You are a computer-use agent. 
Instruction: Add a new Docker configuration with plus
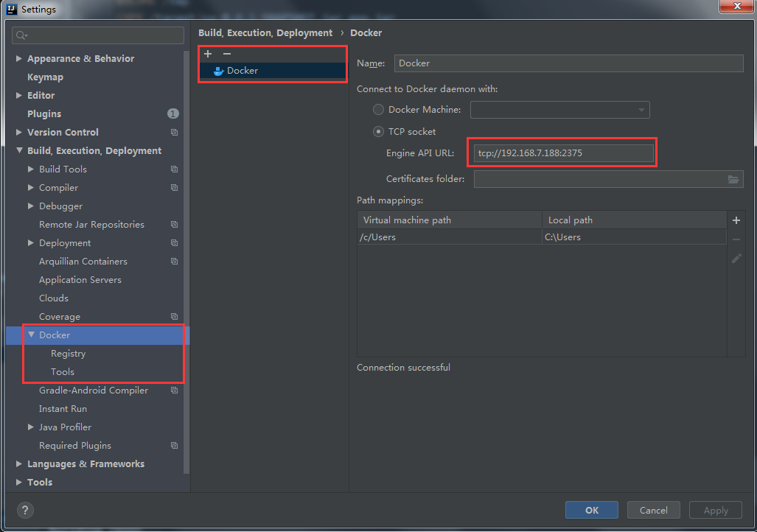(208, 54)
